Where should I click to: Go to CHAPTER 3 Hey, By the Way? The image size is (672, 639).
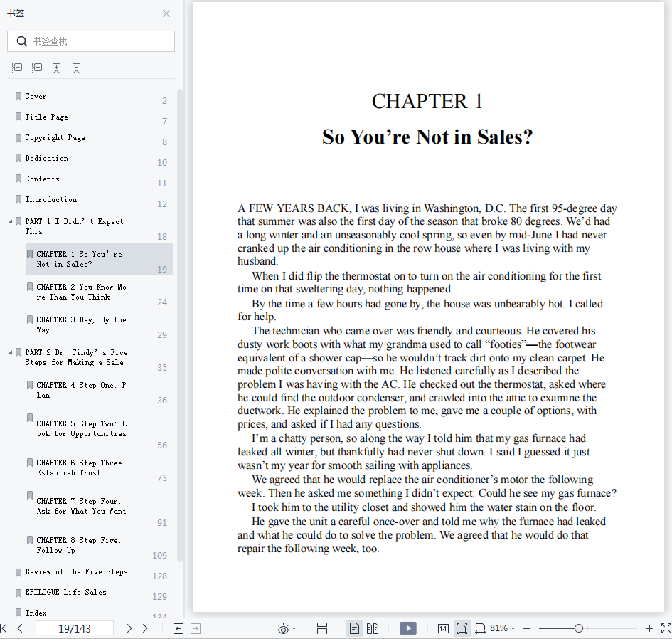(82, 324)
